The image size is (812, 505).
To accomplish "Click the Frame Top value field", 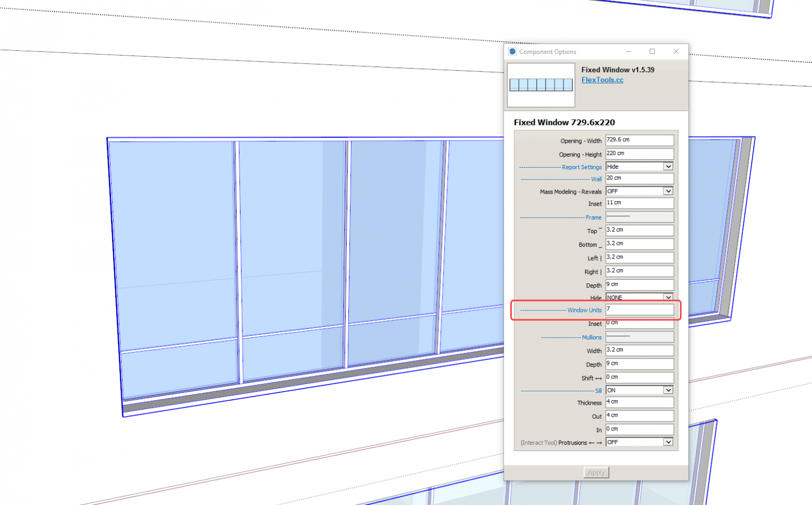I will (639, 231).
